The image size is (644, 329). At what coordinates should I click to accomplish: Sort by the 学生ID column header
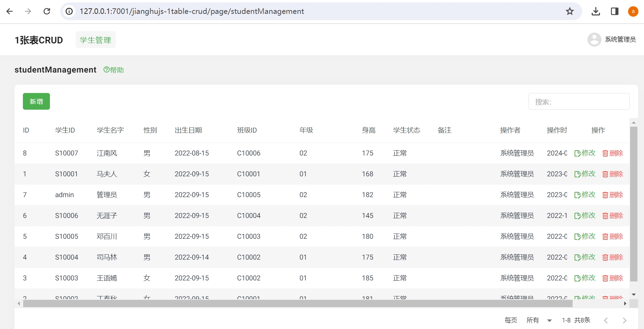(65, 130)
